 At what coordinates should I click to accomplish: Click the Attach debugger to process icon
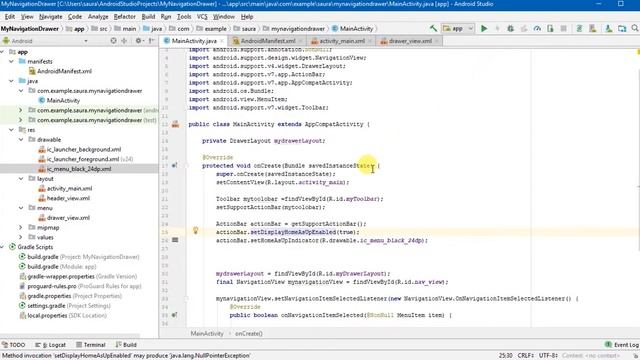(x=550, y=29)
